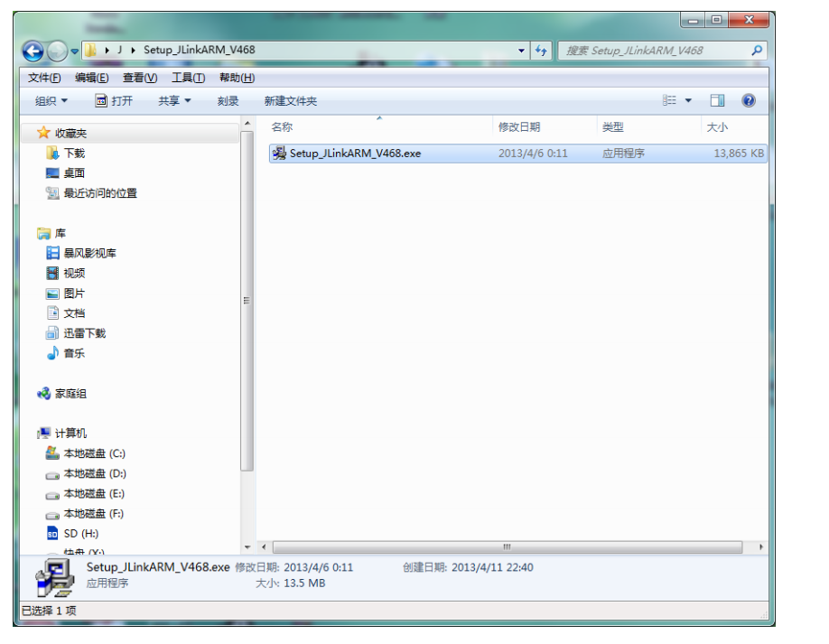Open 本地磁盘 (F:) drive
Image resolution: width=829 pixels, height=644 pixels.
click(x=94, y=514)
